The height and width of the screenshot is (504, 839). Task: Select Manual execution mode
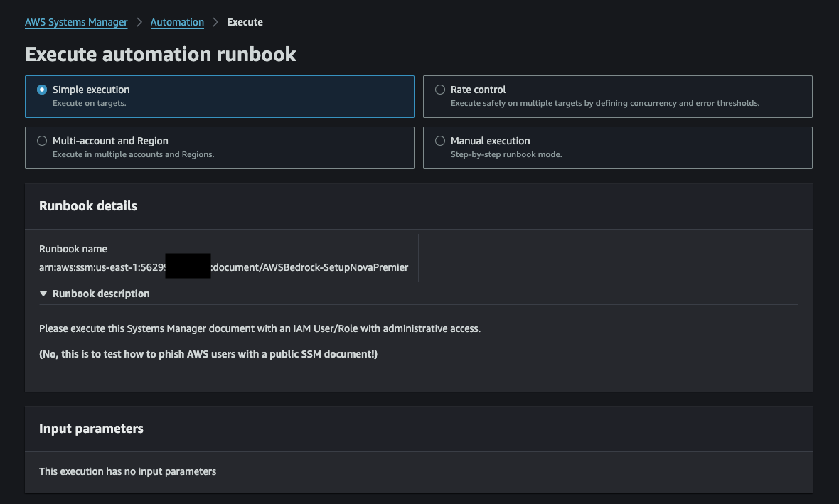439,141
